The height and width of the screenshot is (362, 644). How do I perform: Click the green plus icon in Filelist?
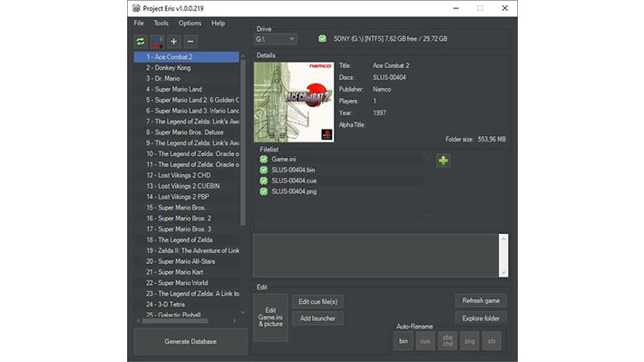click(444, 161)
